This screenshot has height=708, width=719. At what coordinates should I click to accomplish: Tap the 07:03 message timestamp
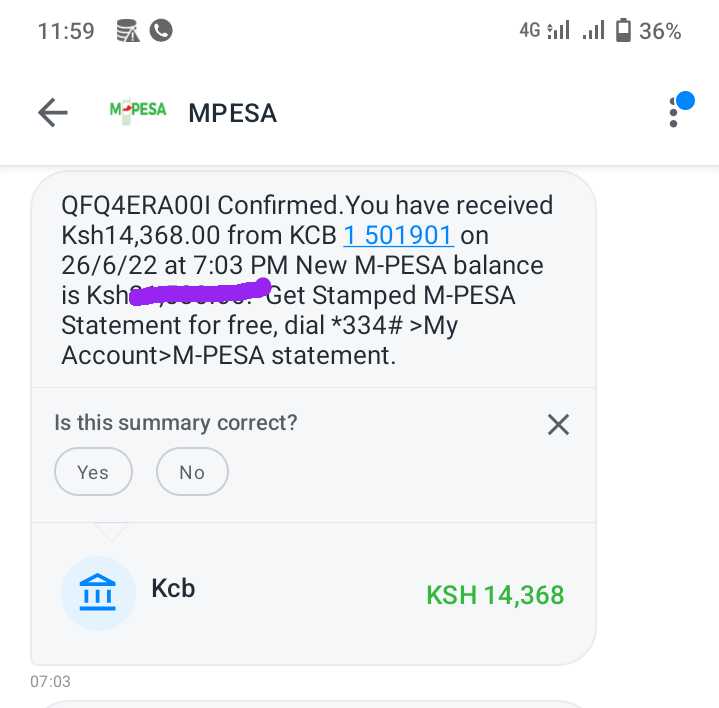pyautogui.click(x=50, y=681)
